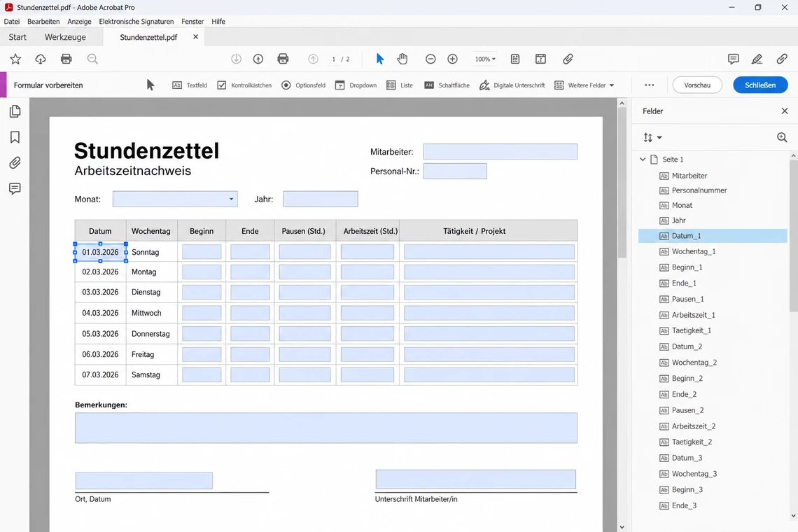This screenshot has width=798, height=532.
Task: Click the Vorschau button
Action: click(697, 85)
